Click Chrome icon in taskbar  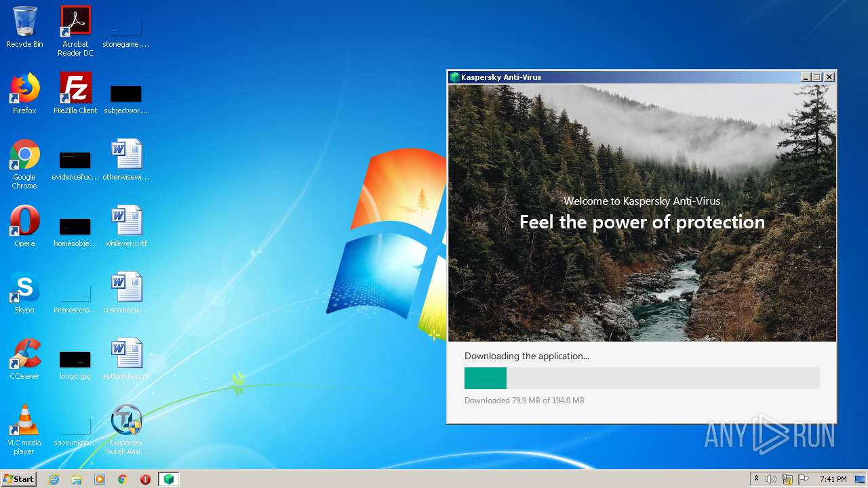(123, 479)
